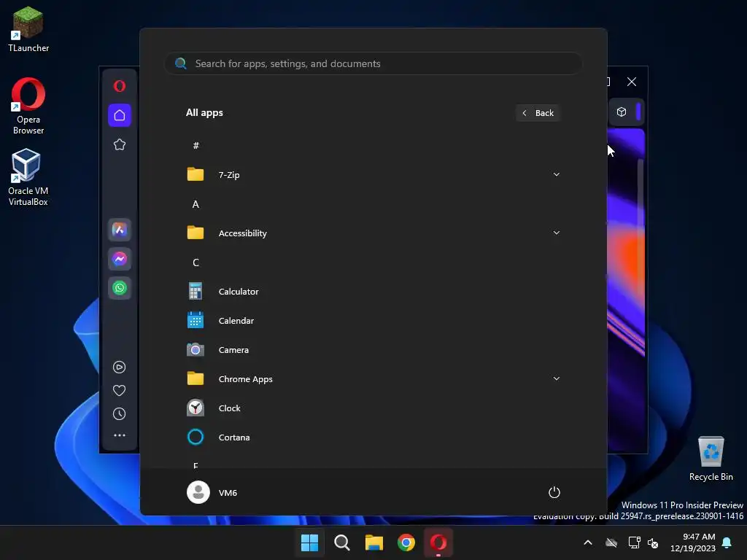Open the notifications bell
747x560 pixels.
(x=727, y=542)
